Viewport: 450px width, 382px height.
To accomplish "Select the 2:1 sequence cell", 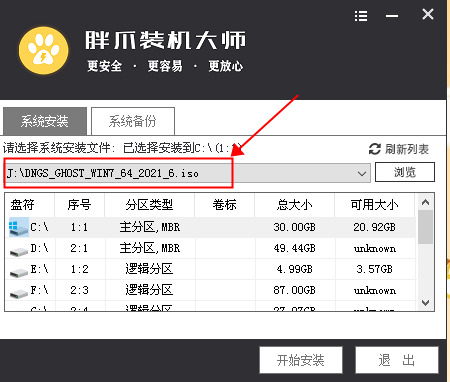I will [79, 248].
